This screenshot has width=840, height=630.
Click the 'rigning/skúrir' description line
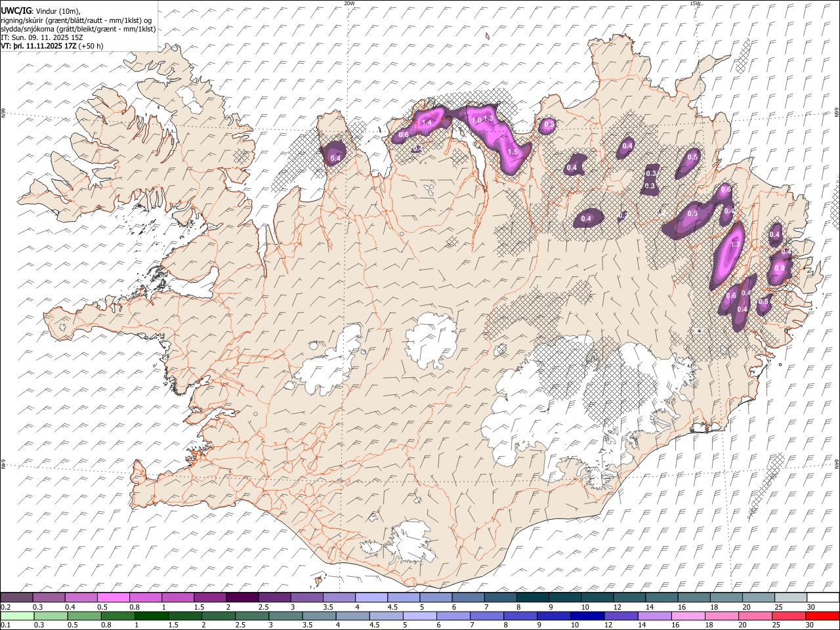(x=76, y=20)
